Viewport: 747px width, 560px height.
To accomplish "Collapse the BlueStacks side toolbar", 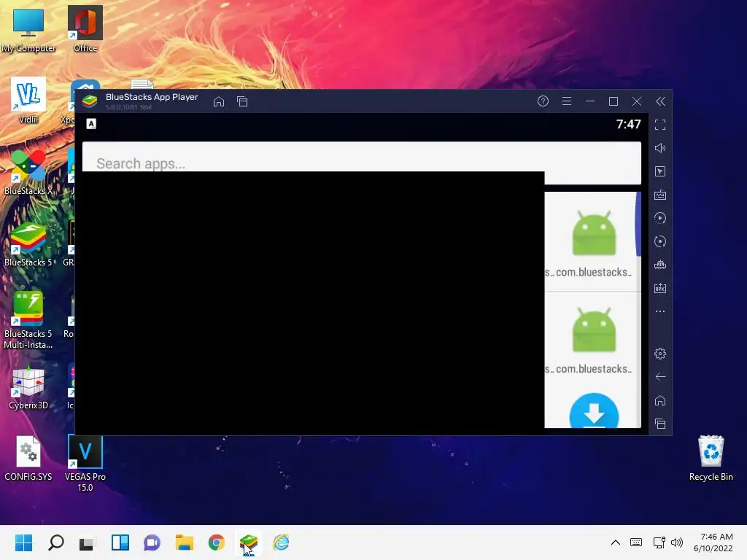I will point(660,101).
